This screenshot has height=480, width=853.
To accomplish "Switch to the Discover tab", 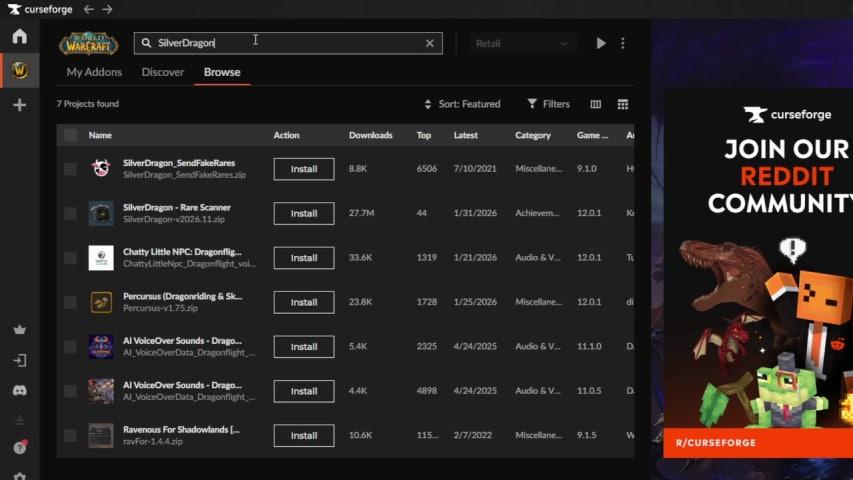I will pyautogui.click(x=163, y=72).
